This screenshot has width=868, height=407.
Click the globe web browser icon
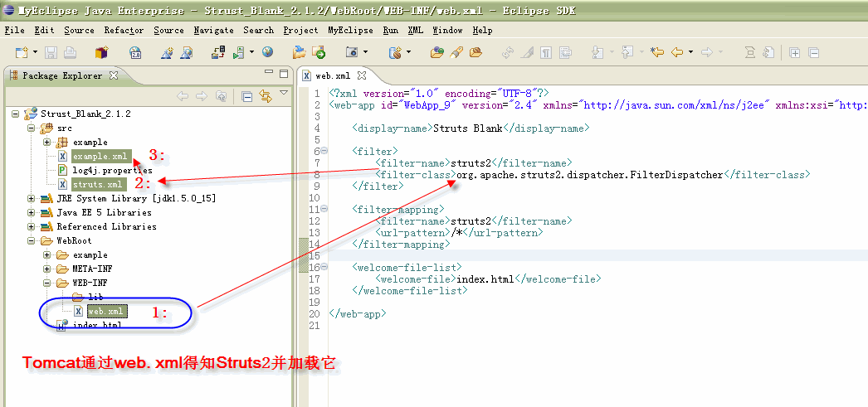[268, 52]
